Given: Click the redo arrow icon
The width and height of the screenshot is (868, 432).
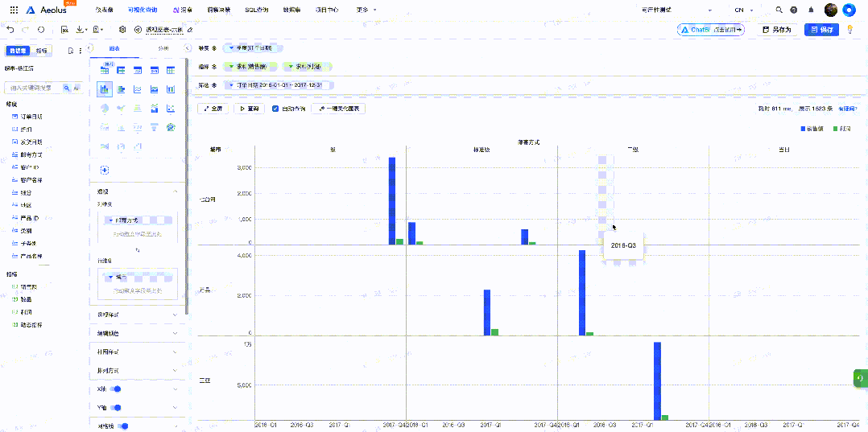Looking at the screenshot, I should (x=26, y=29).
